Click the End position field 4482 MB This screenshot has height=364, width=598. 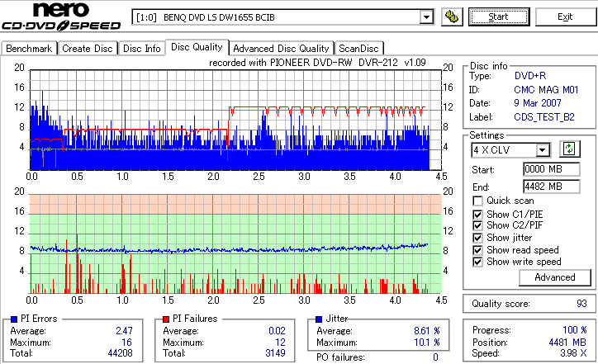pyautogui.click(x=552, y=187)
